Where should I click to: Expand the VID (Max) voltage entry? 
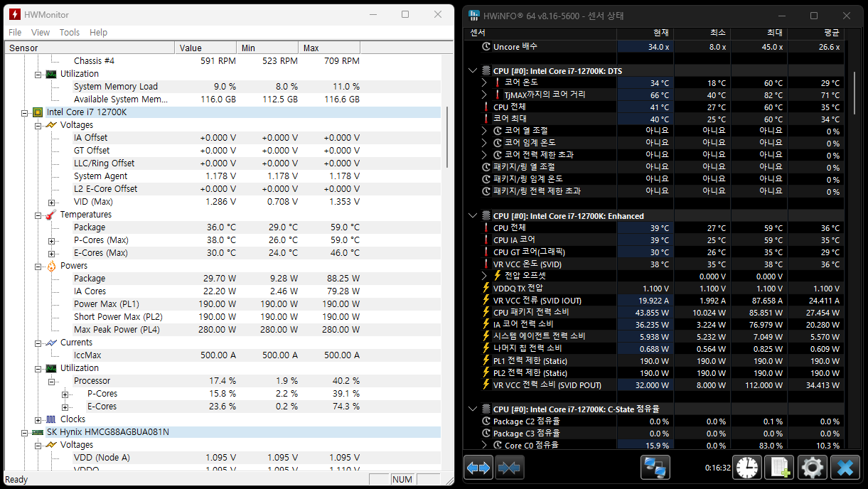51,202
